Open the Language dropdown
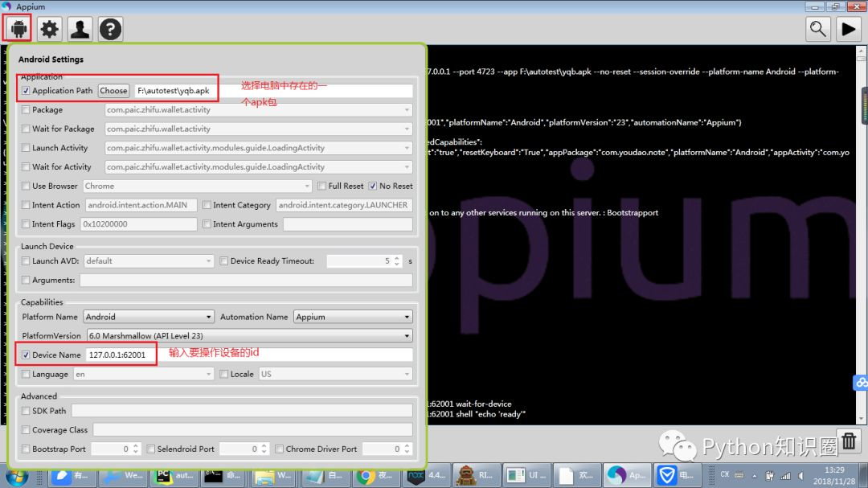The width and height of the screenshot is (868, 488). pos(143,375)
